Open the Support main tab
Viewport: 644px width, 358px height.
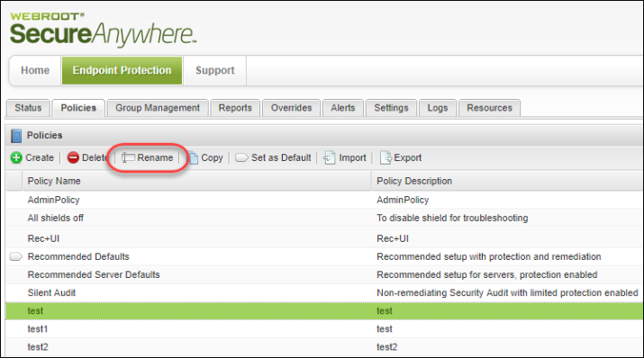pos(214,70)
